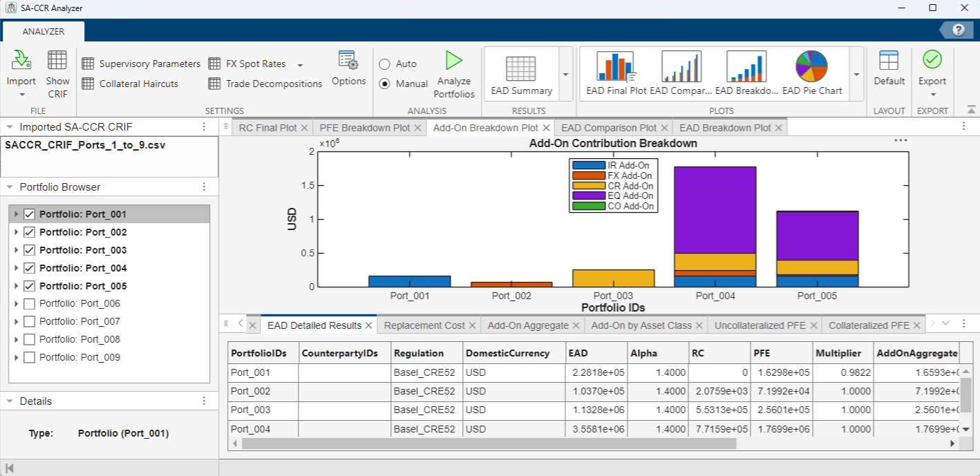Collapse the Details panel
This screenshot has height=476, width=980.
tap(10, 401)
